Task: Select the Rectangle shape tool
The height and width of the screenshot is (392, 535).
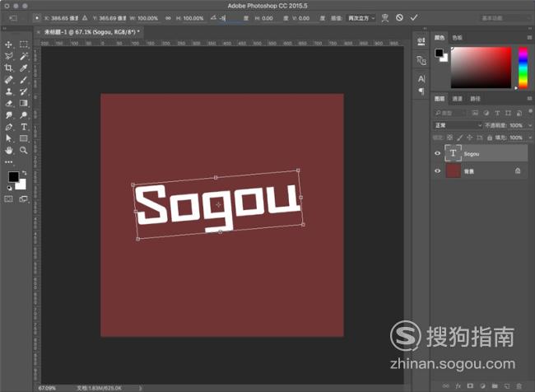Action: click(x=24, y=138)
